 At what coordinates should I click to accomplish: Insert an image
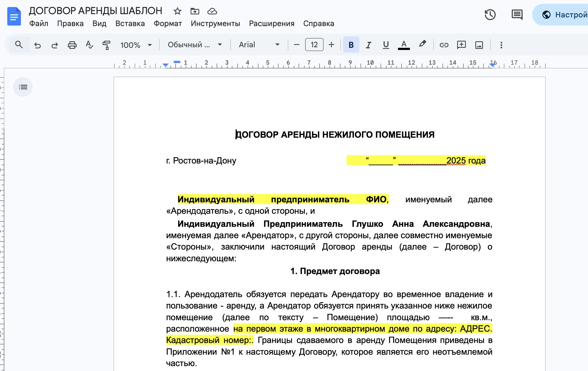pos(479,45)
